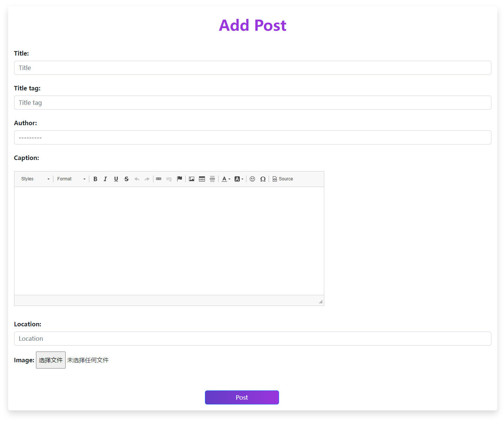Open the background color picker
504x443 pixels.
click(239, 179)
